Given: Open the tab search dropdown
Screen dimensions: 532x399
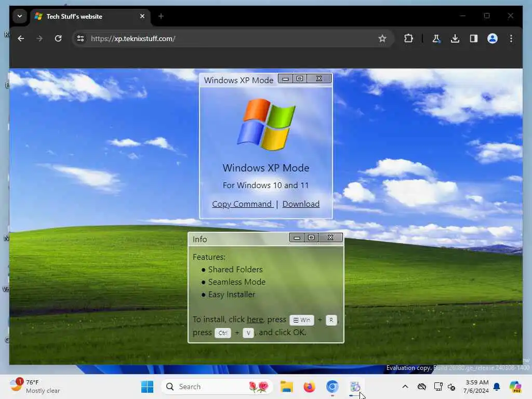Looking at the screenshot, I should 20,16.
